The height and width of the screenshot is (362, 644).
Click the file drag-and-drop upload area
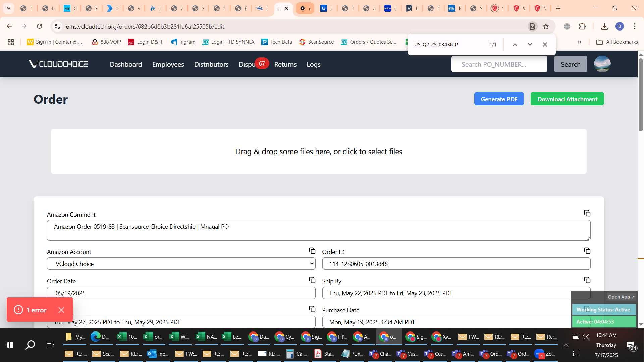(319, 152)
